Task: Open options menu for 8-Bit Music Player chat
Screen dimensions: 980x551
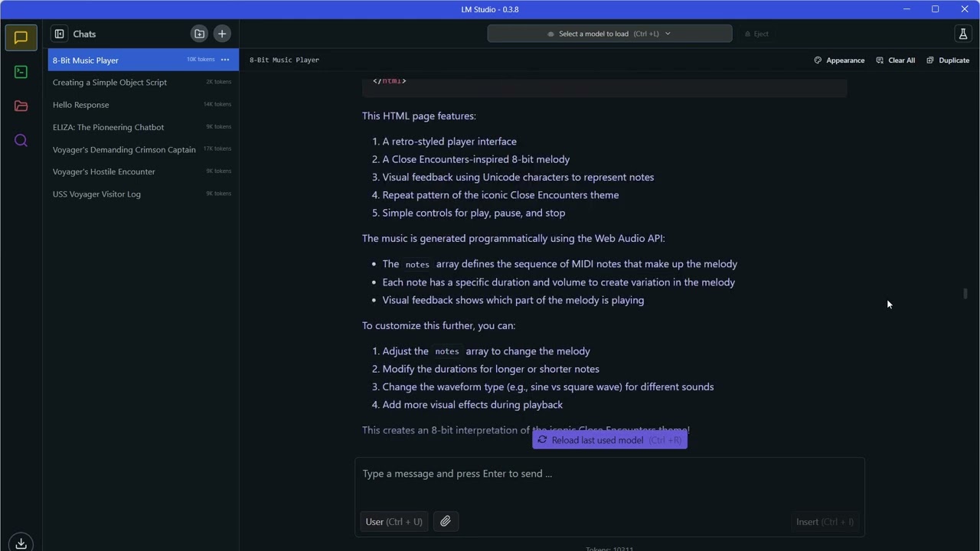Action: tap(225, 60)
